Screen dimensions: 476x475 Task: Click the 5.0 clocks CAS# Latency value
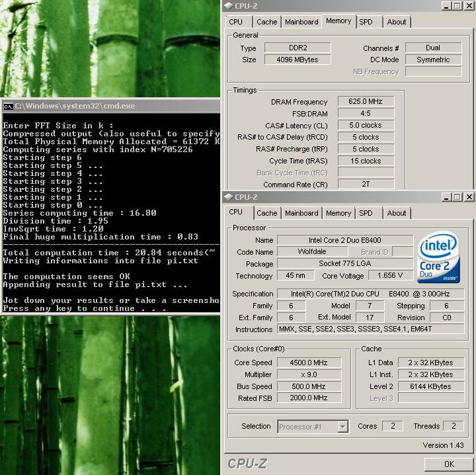click(366, 125)
